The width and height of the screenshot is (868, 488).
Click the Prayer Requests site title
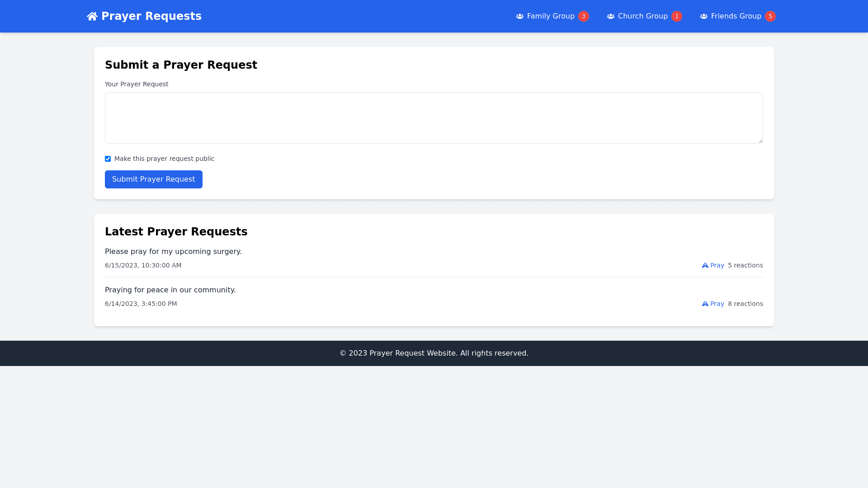pyautogui.click(x=151, y=16)
